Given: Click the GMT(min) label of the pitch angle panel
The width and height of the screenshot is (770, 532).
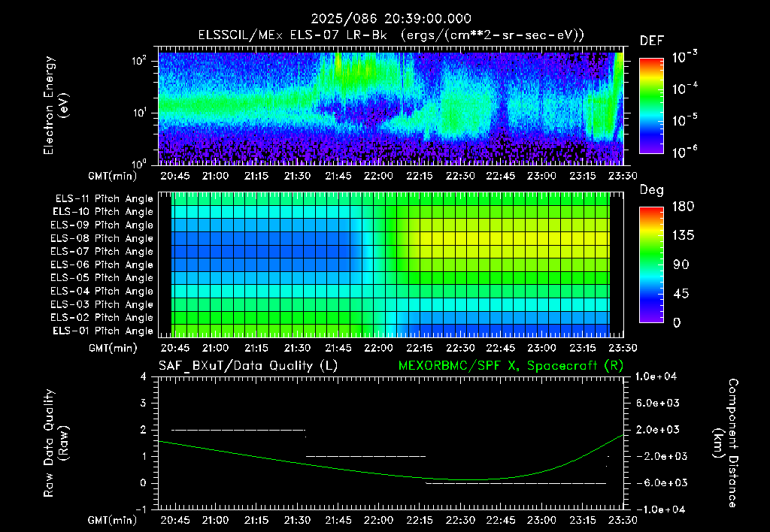Looking at the screenshot, I should pyautogui.click(x=113, y=348).
